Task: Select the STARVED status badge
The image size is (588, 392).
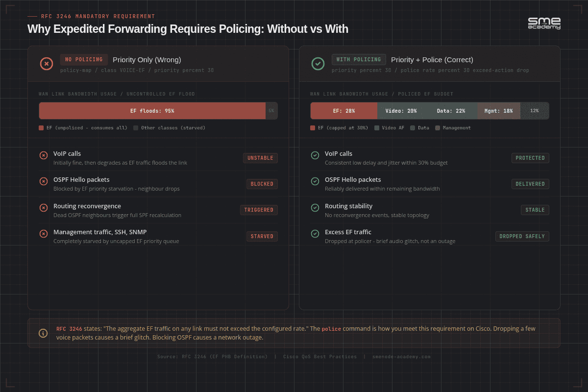Action: [x=262, y=236]
